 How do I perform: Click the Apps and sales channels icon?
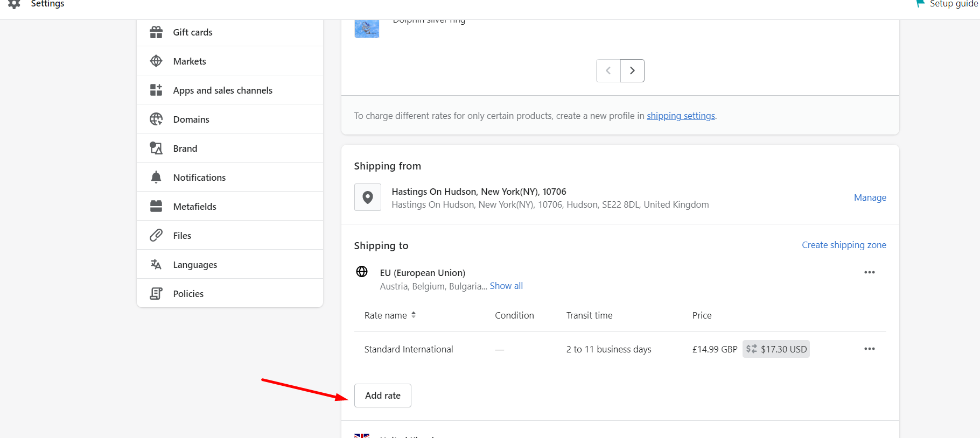point(156,90)
